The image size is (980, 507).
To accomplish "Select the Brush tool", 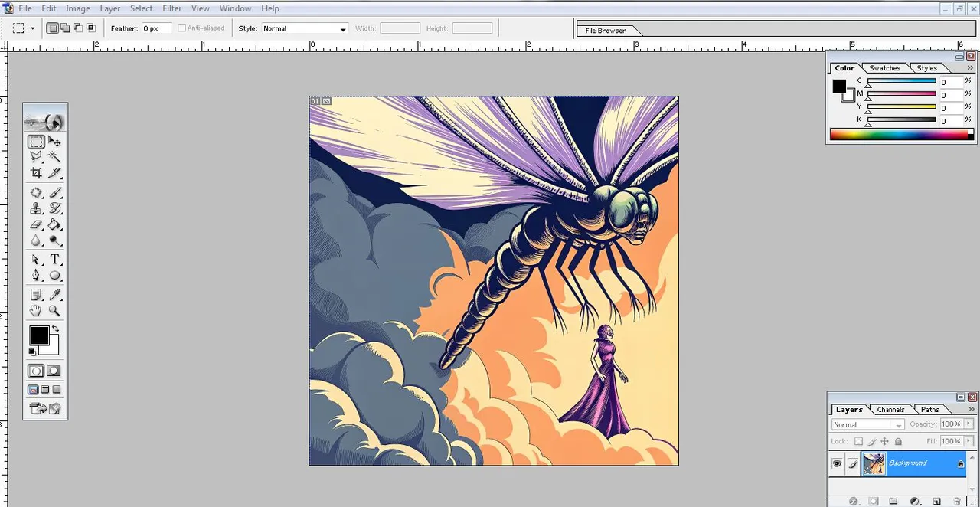I will [x=54, y=193].
